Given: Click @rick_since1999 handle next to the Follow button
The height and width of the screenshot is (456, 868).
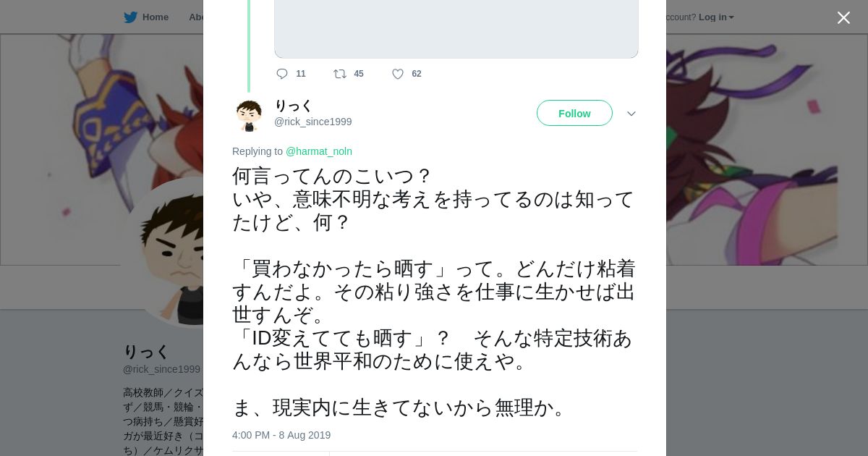Looking at the screenshot, I should 313,122.
